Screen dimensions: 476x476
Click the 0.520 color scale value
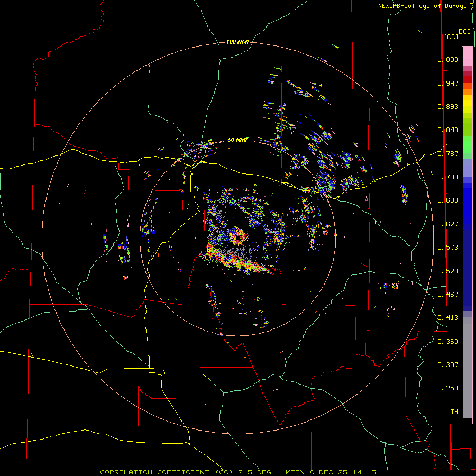pos(448,271)
